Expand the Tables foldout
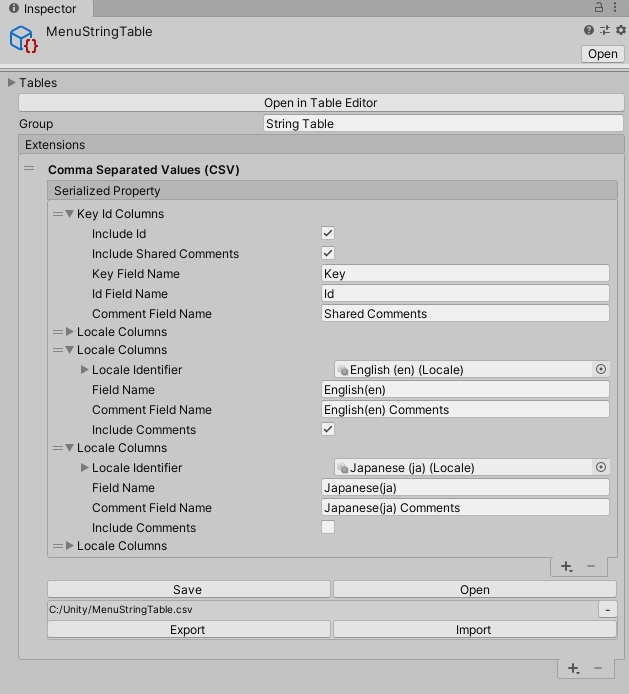The height and width of the screenshot is (694, 629). (x=12, y=83)
